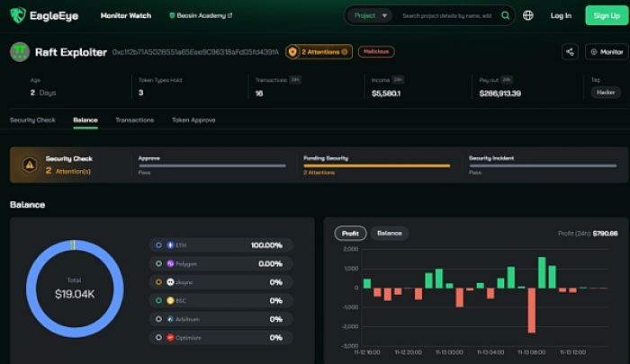Click the 100.00% ETH percentage value

coord(266,245)
